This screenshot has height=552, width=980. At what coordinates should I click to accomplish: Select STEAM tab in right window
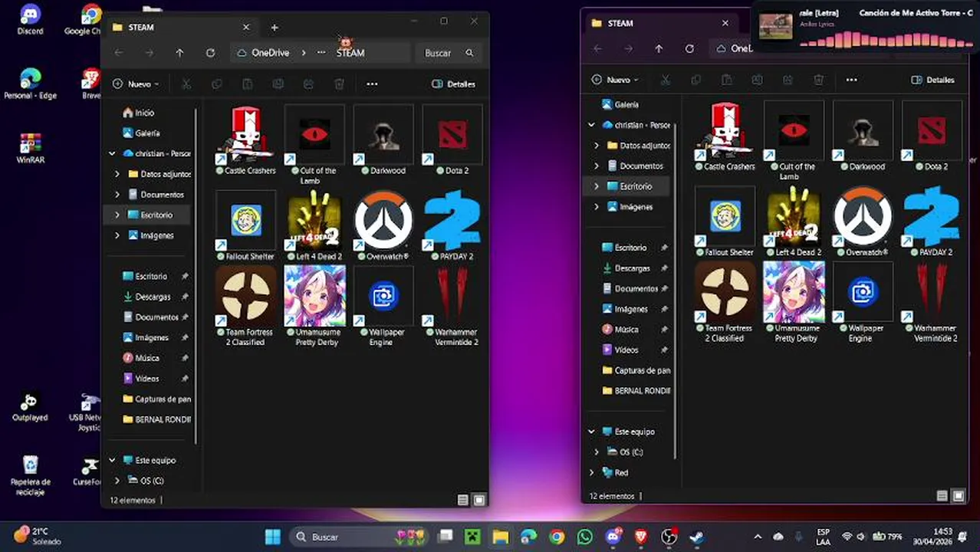point(661,23)
